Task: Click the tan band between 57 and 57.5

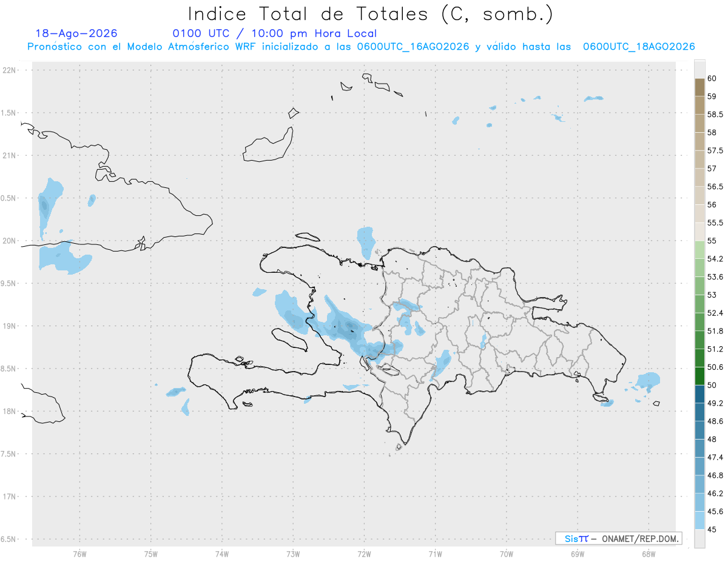Action: 699,159
